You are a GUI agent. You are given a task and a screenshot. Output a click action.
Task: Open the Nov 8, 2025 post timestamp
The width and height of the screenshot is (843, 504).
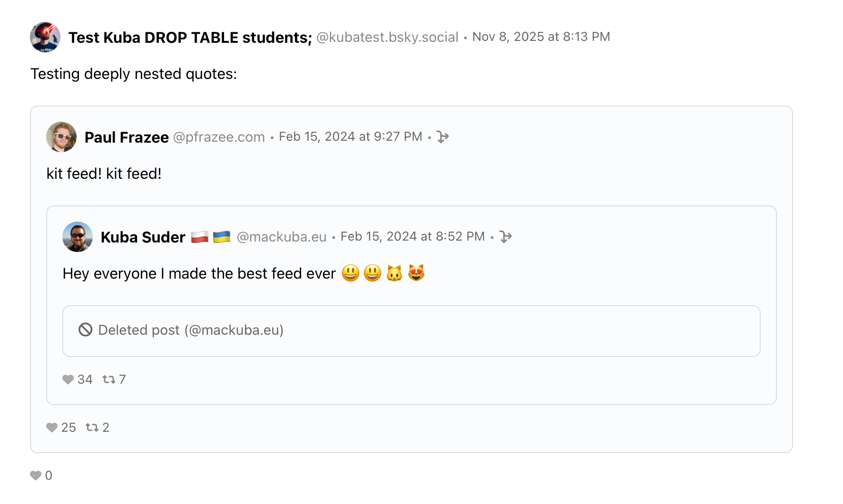541,37
